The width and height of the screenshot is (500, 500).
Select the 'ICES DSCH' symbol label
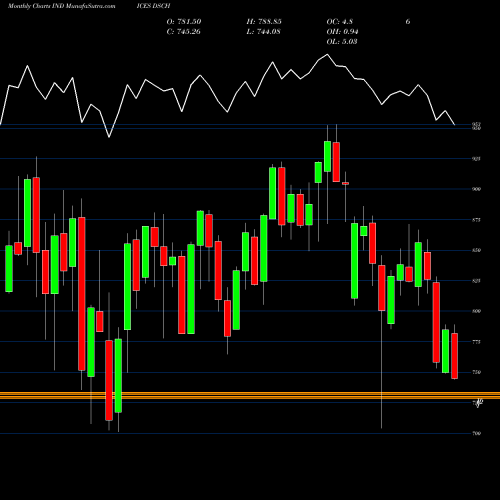click(x=153, y=6)
